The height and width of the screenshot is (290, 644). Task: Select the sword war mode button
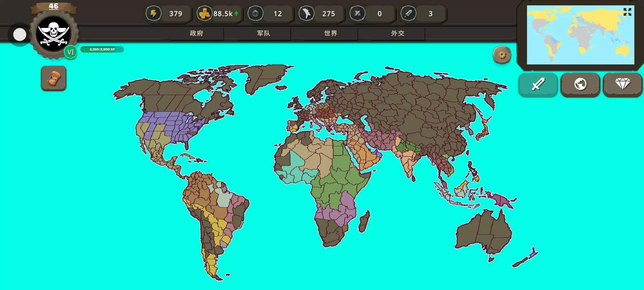538,84
